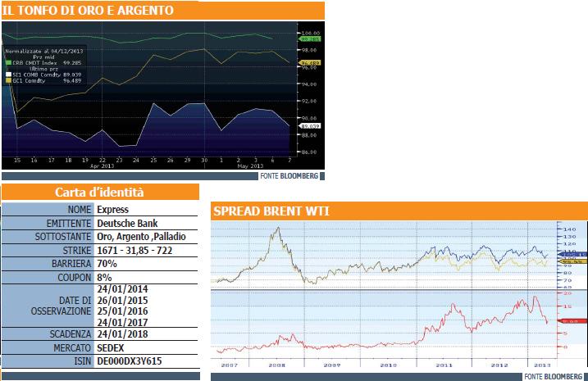Click the 'Deutsche Bank' value

point(127,224)
